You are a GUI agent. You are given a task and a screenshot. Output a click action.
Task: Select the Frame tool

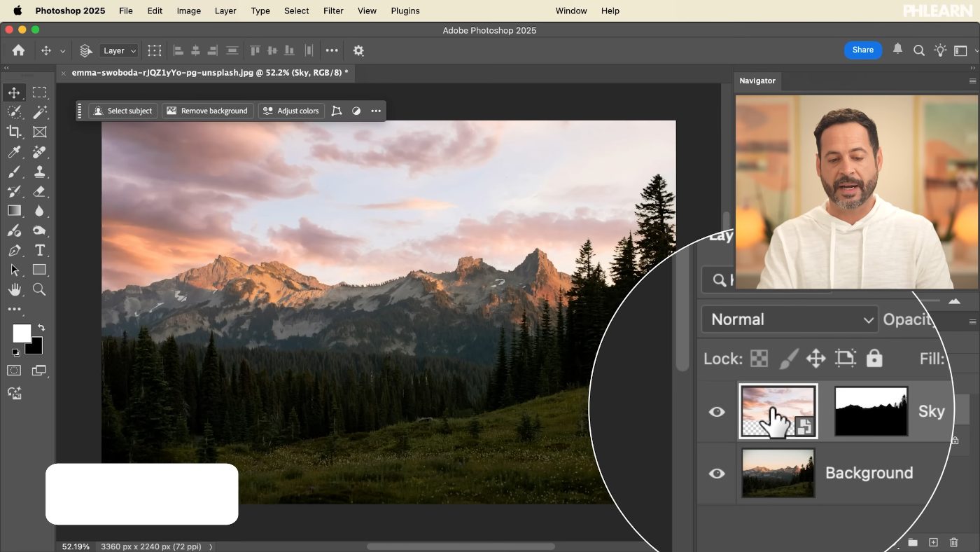39,132
